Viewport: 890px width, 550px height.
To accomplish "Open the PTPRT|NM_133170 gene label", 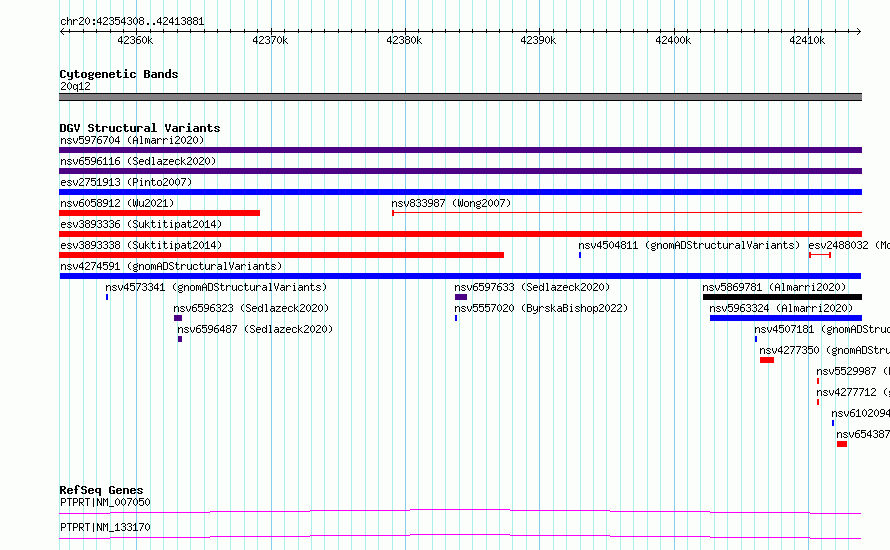I will [106, 527].
